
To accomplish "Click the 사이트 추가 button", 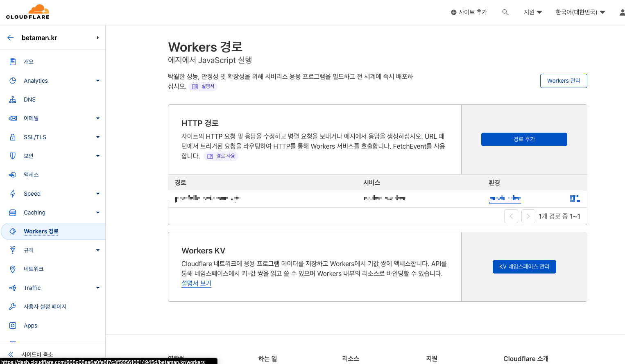I will click(469, 12).
